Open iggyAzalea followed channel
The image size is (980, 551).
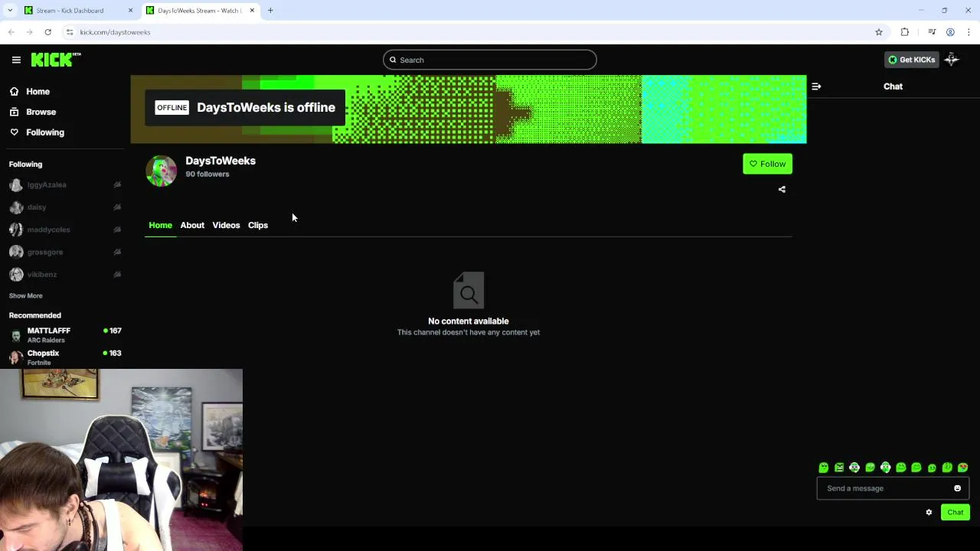(65, 184)
